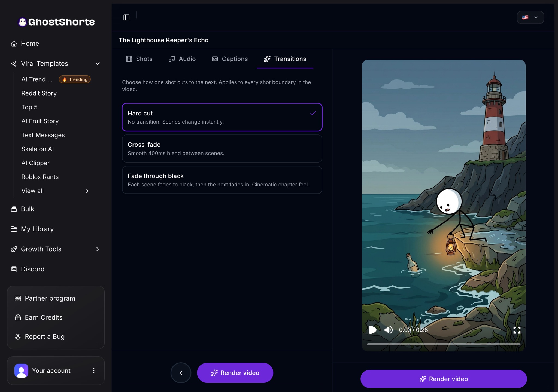Switch to the Audio tab
This screenshot has width=558, height=392.
[182, 59]
